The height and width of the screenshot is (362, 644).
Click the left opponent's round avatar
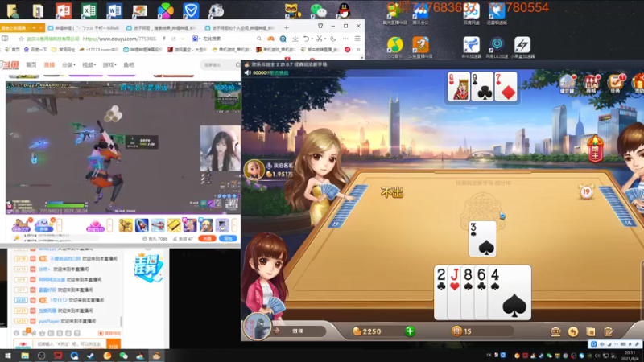tap(254, 170)
